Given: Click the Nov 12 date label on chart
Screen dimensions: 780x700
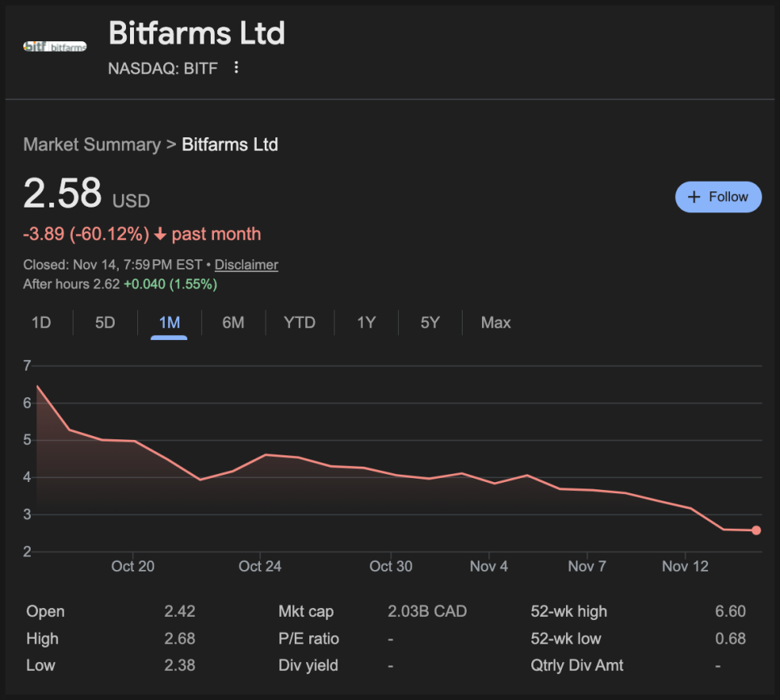Looking at the screenshot, I should 685,567.
